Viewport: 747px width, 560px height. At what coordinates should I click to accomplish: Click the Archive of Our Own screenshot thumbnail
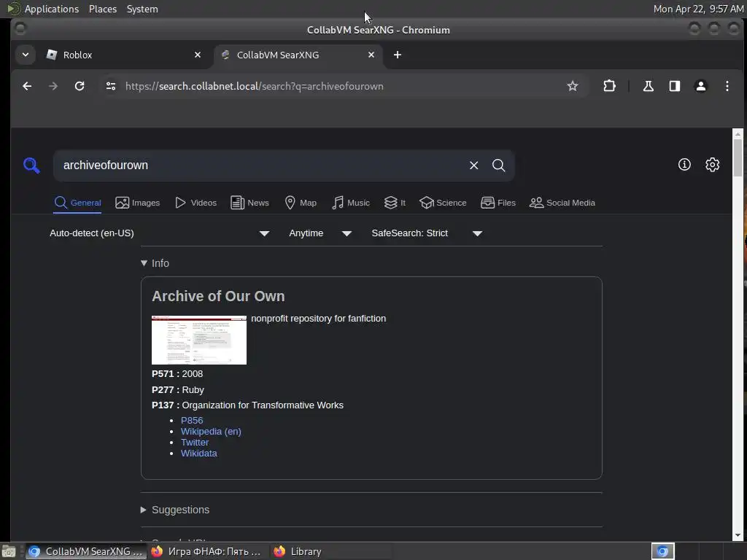click(x=199, y=340)
